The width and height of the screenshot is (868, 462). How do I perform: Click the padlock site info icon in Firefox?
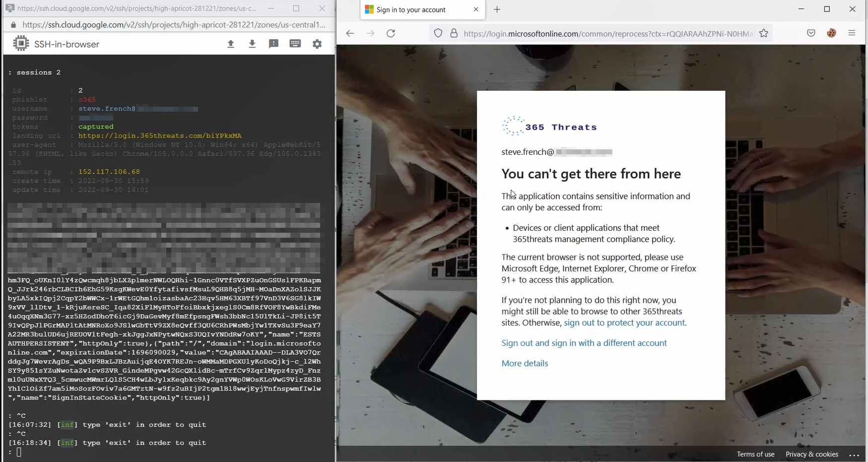(454, 33)
